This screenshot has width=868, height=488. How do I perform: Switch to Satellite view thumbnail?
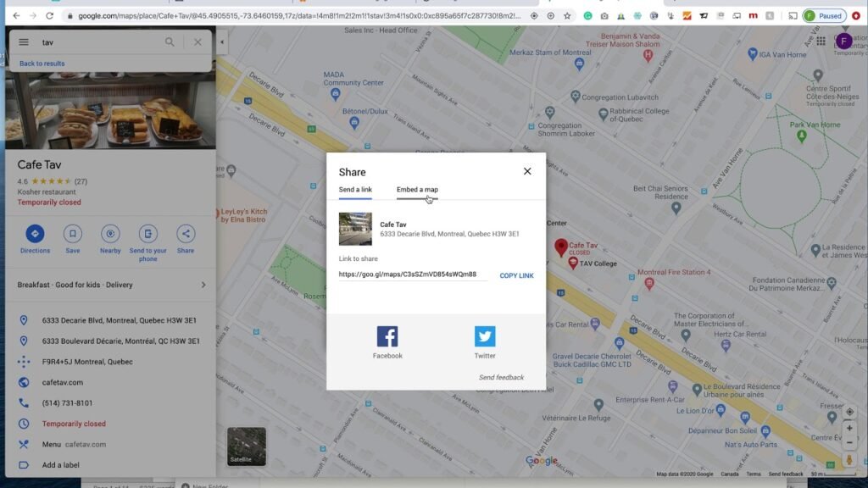(x=247, y=446)
